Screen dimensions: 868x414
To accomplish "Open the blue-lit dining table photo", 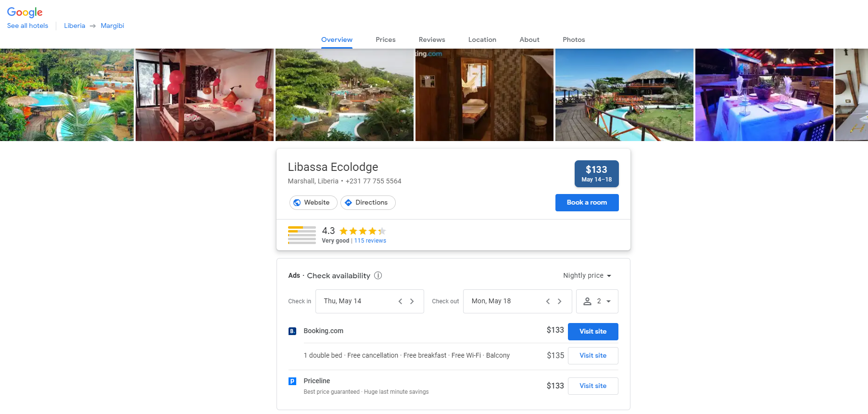I will (x=764, y=95).
